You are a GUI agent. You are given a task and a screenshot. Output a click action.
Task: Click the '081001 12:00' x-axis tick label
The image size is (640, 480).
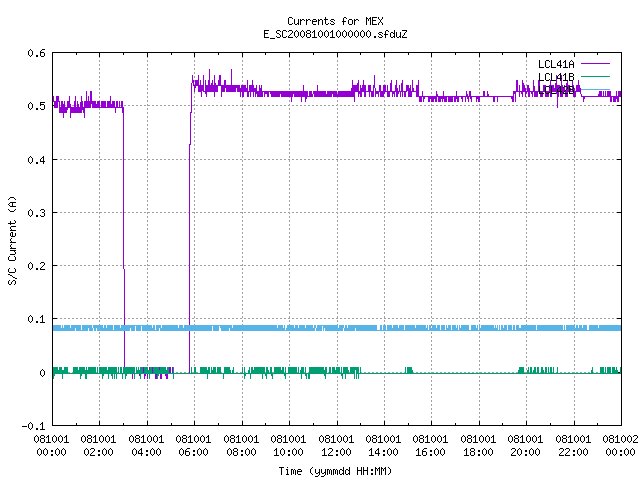[x=336, y=446]
